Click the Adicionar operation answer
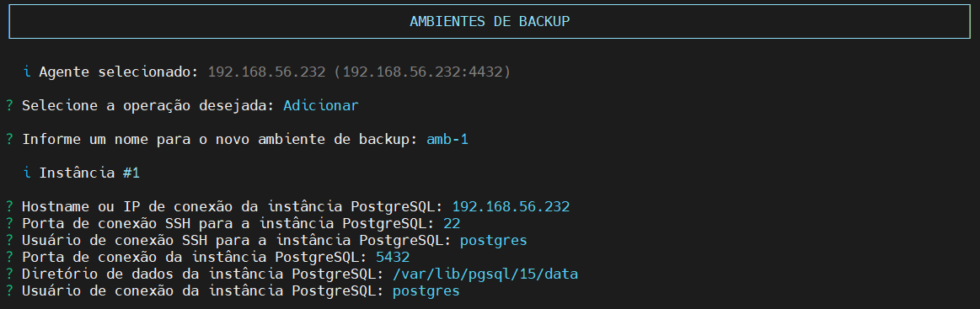 320,106
